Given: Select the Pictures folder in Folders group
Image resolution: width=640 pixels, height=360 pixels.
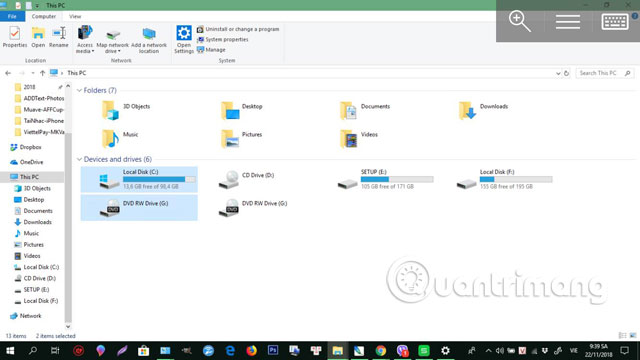Looking at the screenshot, I should 241,138.
